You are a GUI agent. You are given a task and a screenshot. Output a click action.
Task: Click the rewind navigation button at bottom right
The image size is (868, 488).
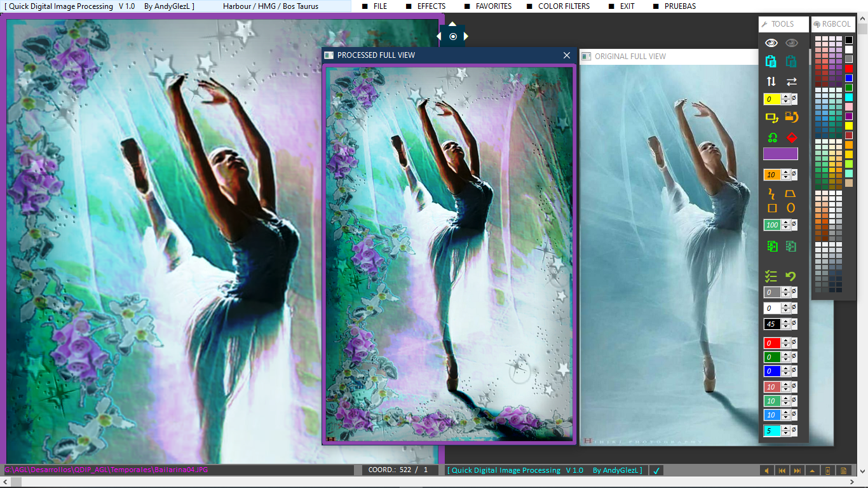click(782, 470)
